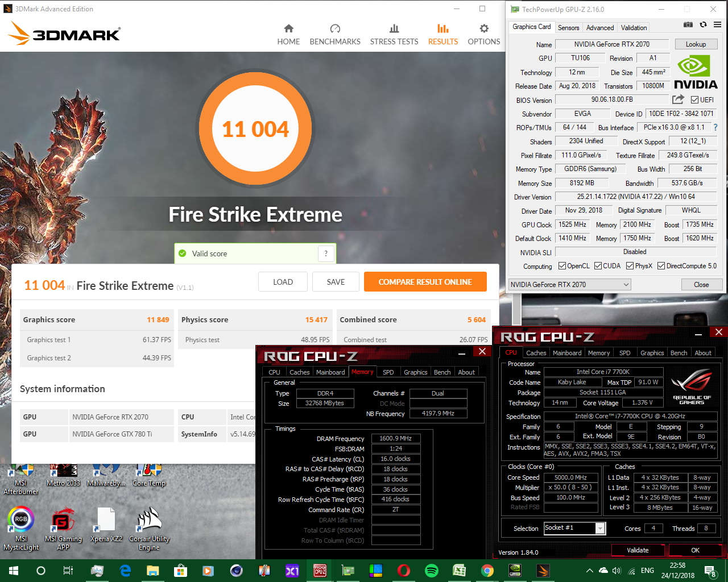Click Spotify icon in taskbar
This screenshot has width=728, height=582.
tap(432, 571)
